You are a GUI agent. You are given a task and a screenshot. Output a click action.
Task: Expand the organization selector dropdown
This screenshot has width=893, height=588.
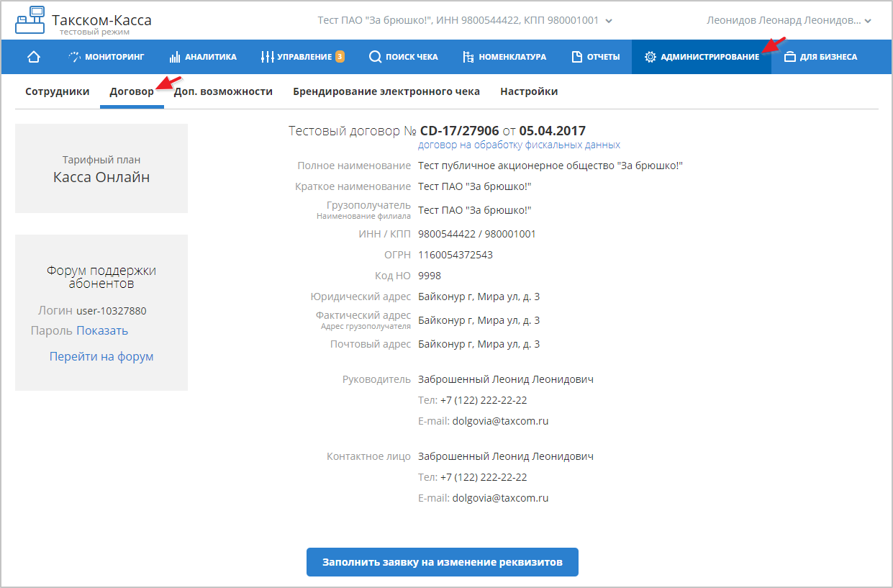click(609, 21)
